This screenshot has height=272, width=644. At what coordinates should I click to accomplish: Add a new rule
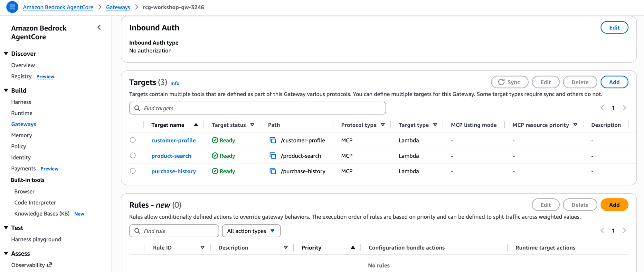pos(614,205)
